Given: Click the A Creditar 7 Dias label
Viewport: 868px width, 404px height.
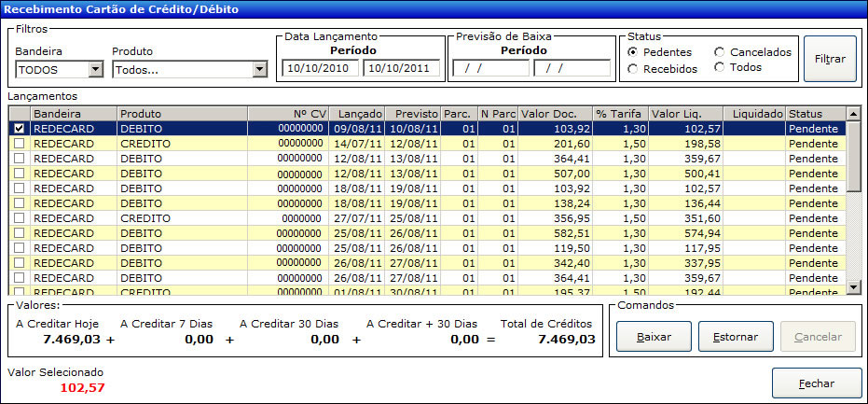Looking at the screenshot, I should [x=166, y=324].
